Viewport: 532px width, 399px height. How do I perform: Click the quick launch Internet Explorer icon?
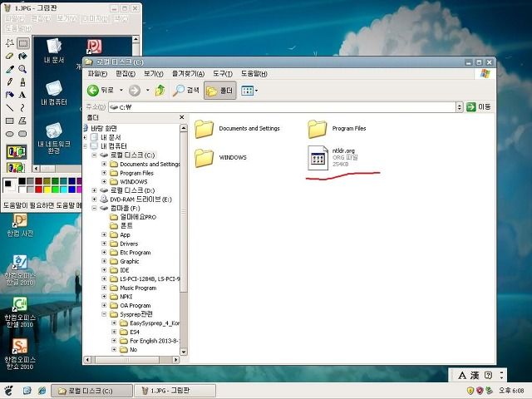(x=42, y=391)
